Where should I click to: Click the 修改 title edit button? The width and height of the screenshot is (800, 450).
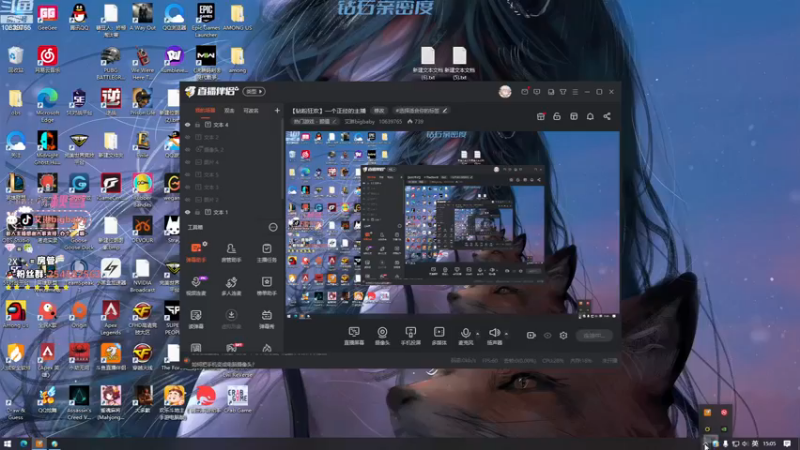pos(379,111)
